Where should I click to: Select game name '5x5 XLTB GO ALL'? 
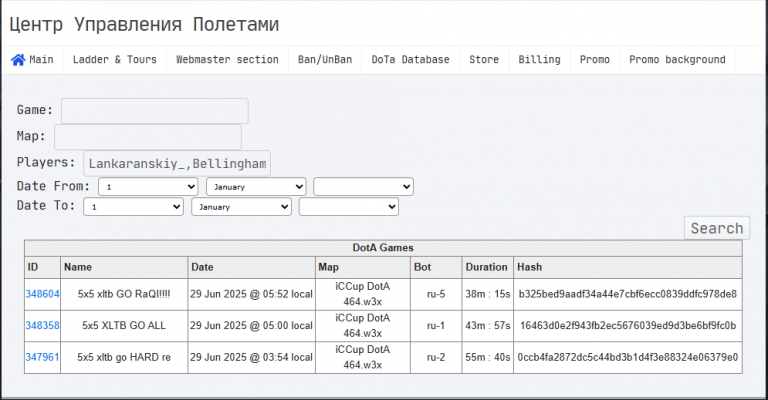coord(124,325)
